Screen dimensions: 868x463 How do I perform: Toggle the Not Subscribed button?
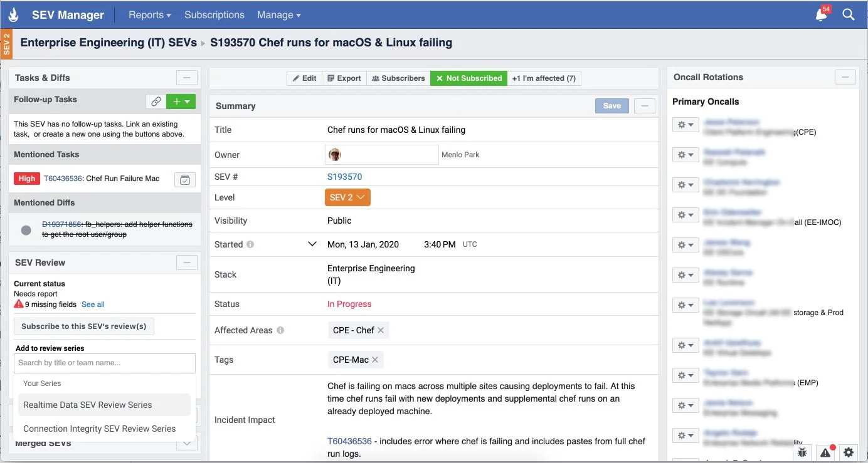[469, 78]
